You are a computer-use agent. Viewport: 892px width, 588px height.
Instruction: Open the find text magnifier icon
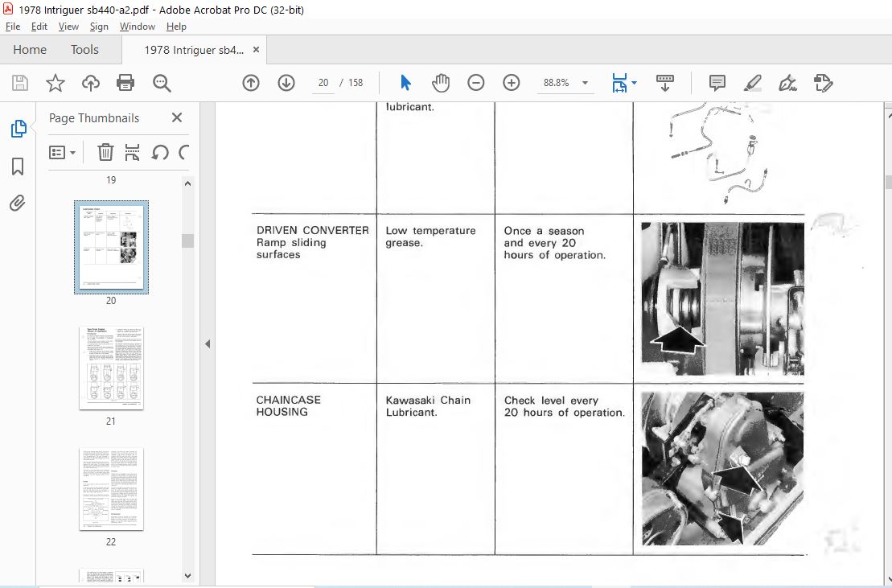162,83
